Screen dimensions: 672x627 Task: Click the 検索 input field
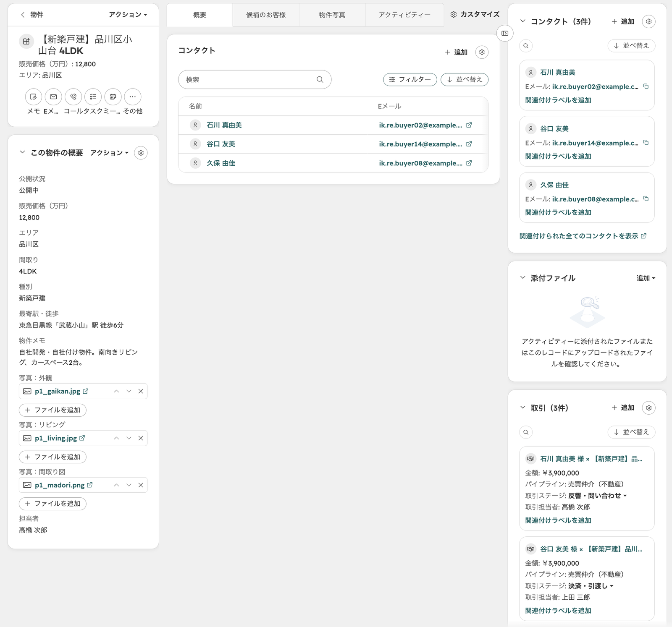(x=255, y=79)
